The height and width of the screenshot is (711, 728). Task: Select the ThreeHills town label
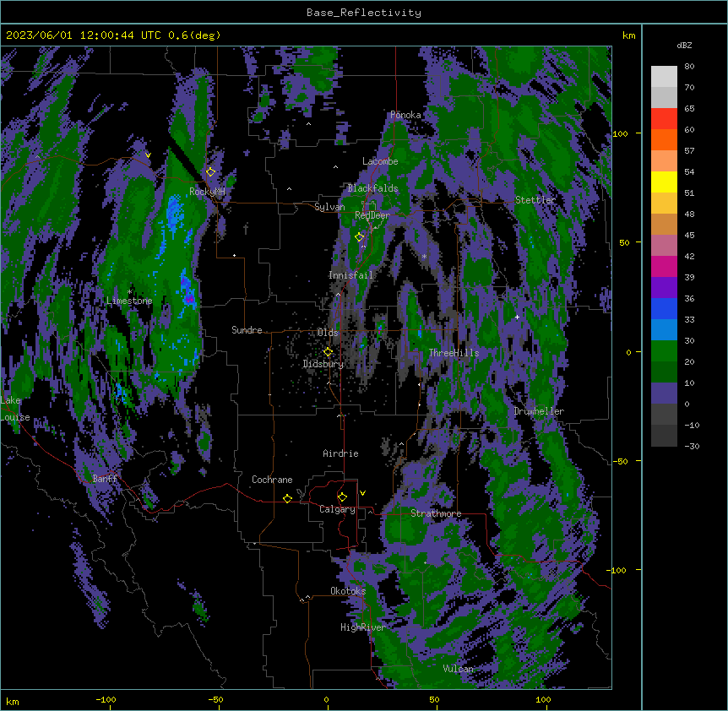coord(454,353)
